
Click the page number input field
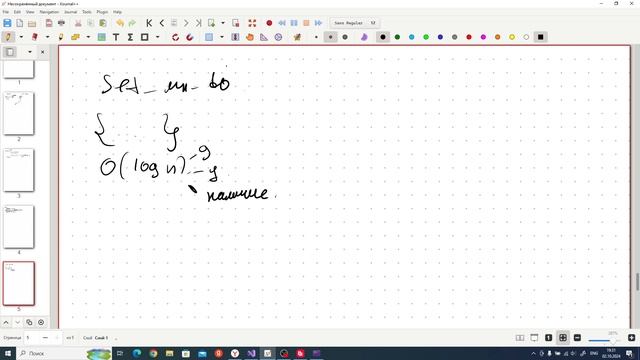pyautogui.click(x=33, y=338)
